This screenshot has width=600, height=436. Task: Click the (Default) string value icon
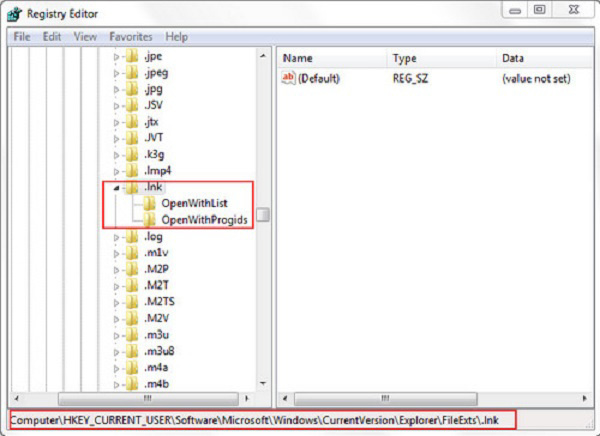click(290, 78)
